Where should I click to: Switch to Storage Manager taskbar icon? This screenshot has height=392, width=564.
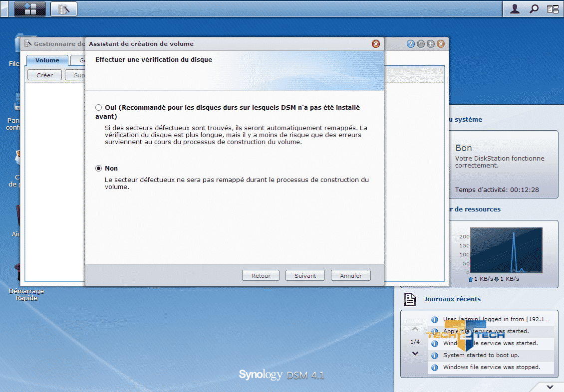click(x=64, y=8)
